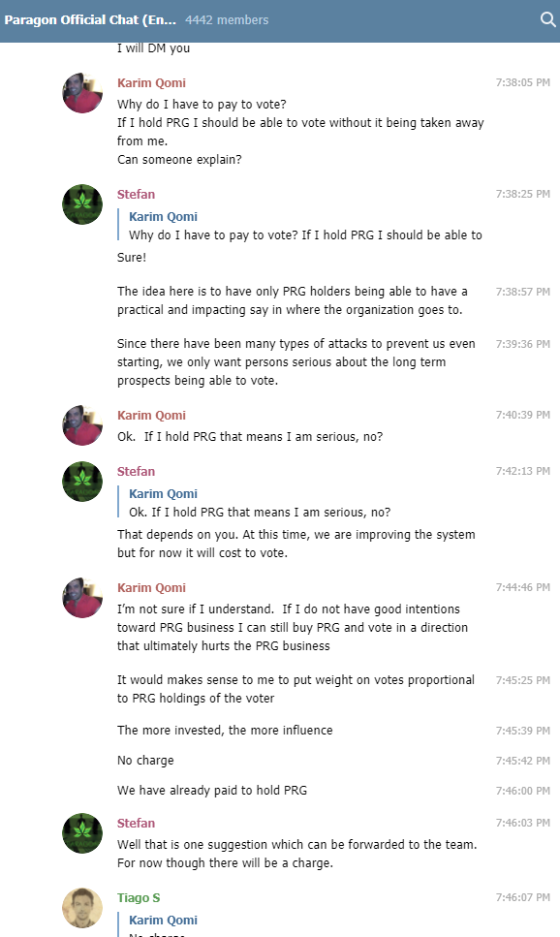
Task: Select Tiago S sender name
Action: coord(139,897)
